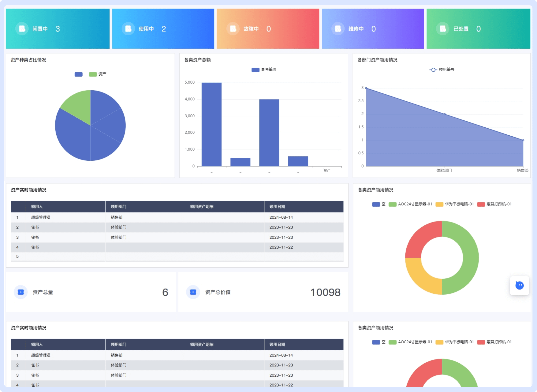The image size is (537, 392).
Task: Click the 各类资产总额 panel title
Action: click(x=197, y=60)
